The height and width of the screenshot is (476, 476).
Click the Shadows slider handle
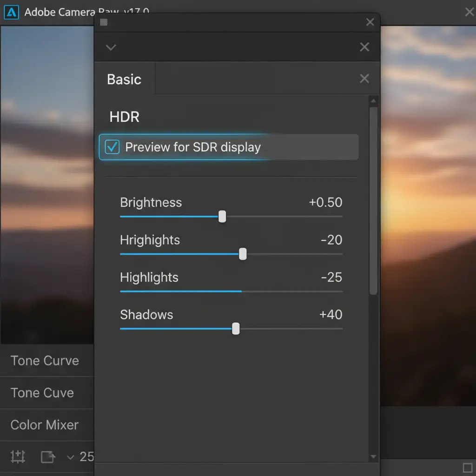(x=236, y=329)
